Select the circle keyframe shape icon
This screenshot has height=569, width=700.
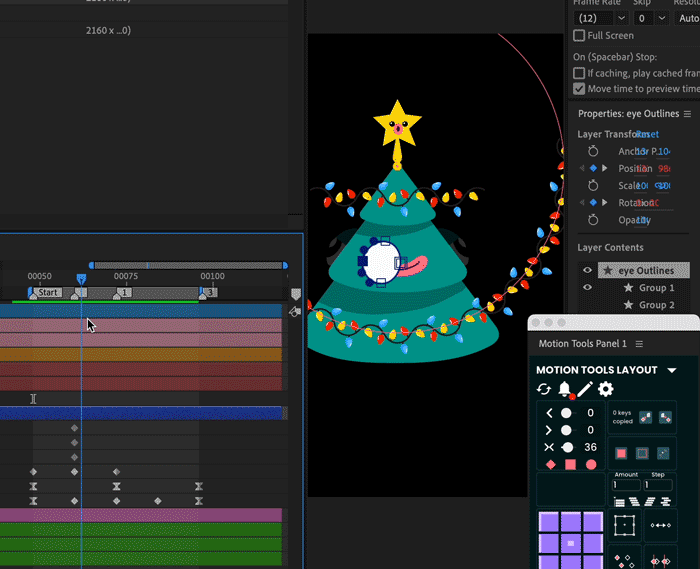coord(591,464)
